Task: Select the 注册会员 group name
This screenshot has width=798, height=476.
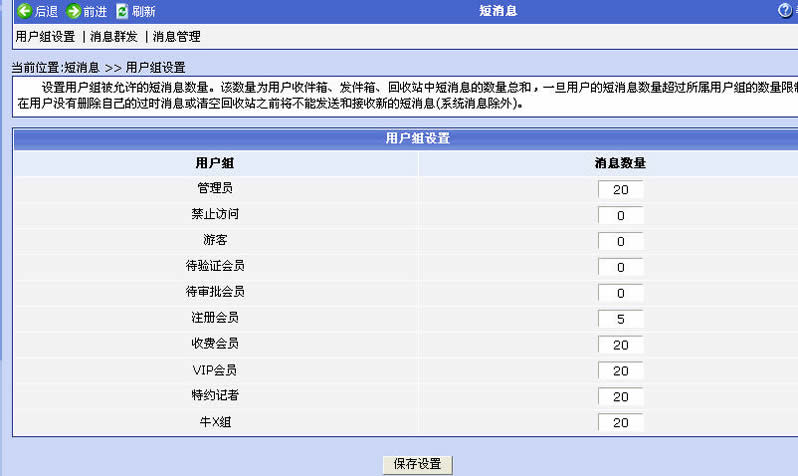Action: (215, 318)
